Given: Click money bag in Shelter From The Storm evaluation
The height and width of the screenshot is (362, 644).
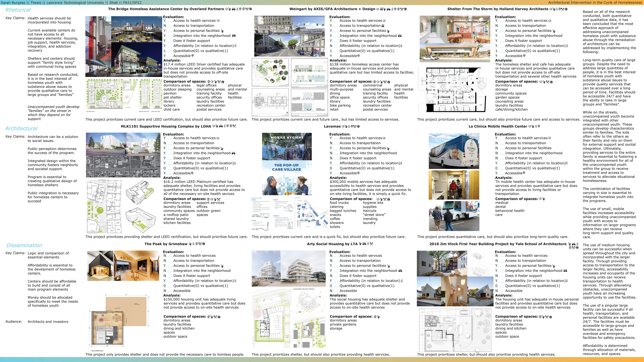Looking at the screenshot, I should pyautogui.click(x=567, y=46).
